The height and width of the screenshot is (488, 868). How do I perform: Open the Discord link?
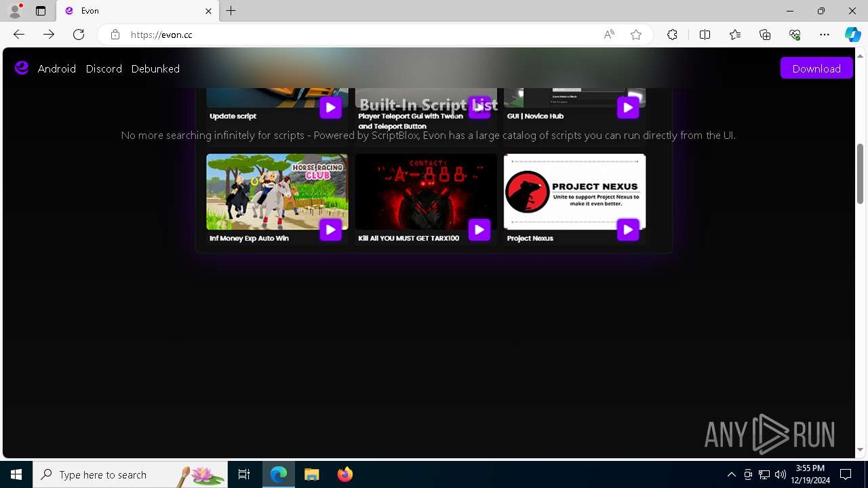(x=104, y=68)
